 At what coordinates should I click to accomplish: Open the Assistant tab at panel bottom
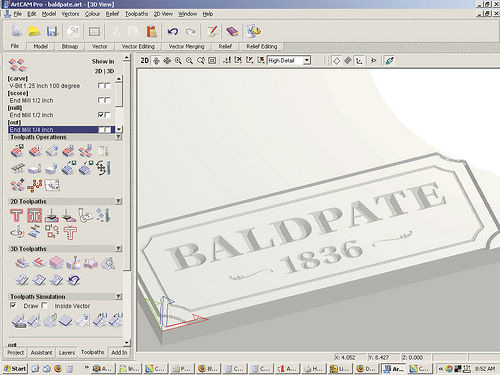tap(41, 352)
